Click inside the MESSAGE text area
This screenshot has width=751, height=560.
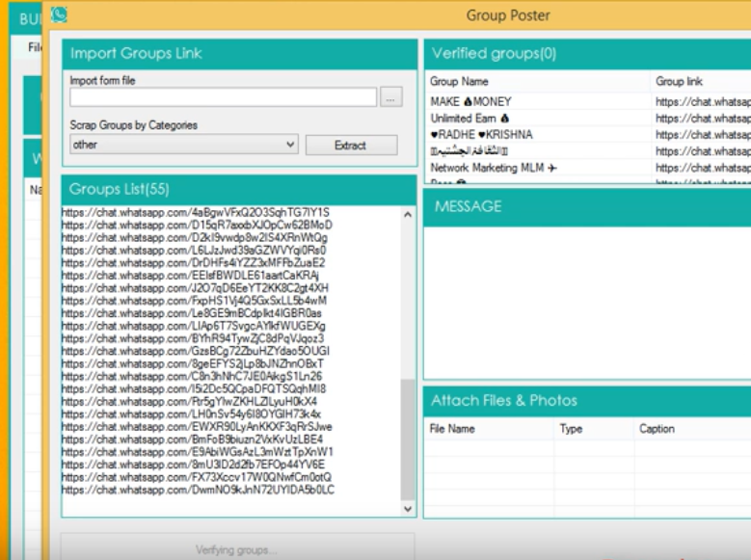pyautogui.click(x=587, y=303)
